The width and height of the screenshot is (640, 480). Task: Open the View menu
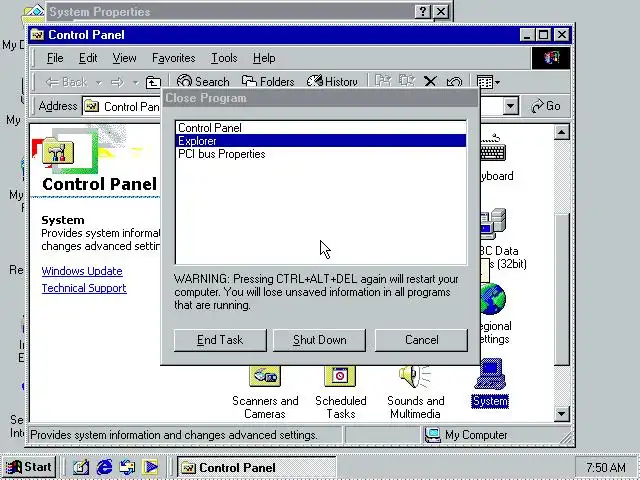pyautogui.click(x=124, y=58)
